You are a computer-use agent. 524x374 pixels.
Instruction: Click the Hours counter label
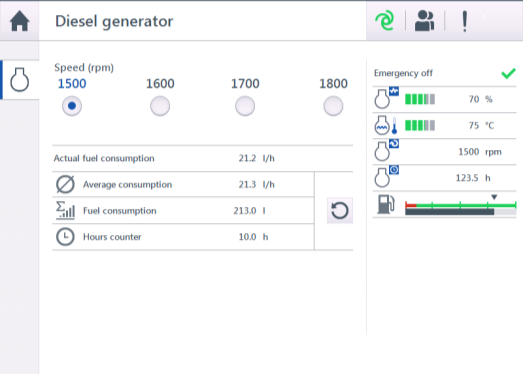click(x=112, y=237)
